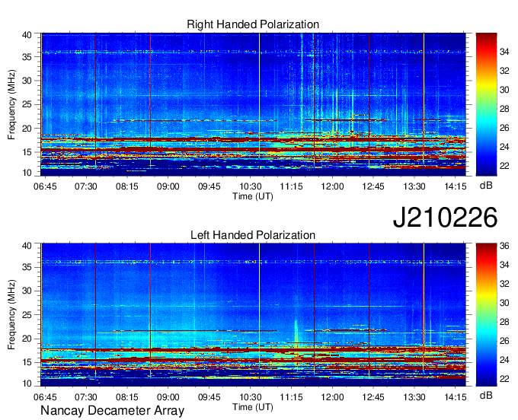Click 13:30 time tick under Right Handed plot
Viewport: 518px width, 420px height.
pyautogui.click(x=414, y=186)
